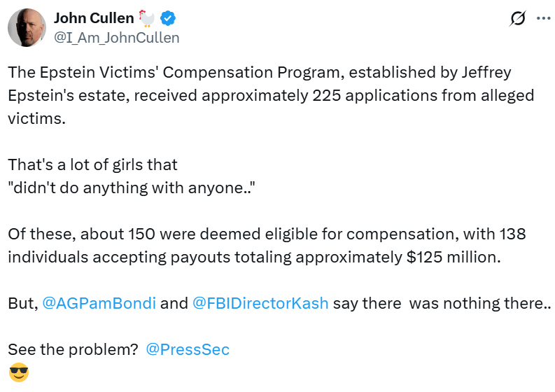Open the @AGPamBondi mention

coord(101,304)
